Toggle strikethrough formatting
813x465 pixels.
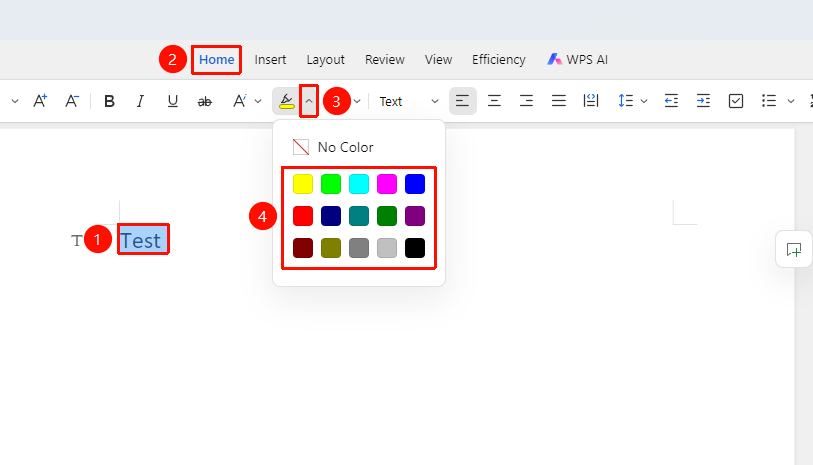pyautogui.click(x=205, y=102)
